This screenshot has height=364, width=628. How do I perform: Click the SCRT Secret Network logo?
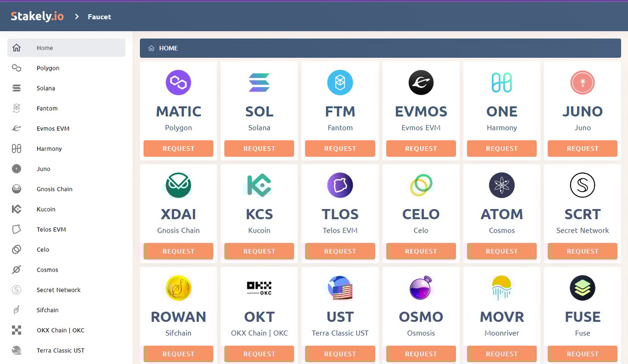[x=582, y=185]
